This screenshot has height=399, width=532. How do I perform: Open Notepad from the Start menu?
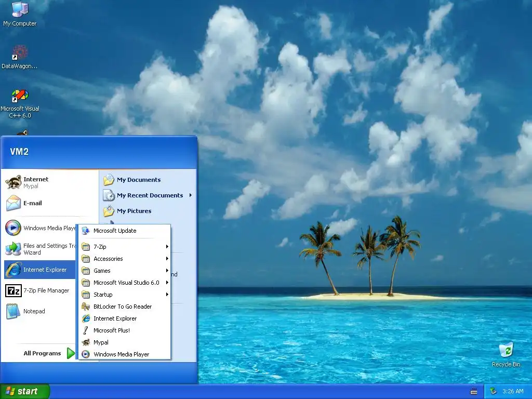39,311
